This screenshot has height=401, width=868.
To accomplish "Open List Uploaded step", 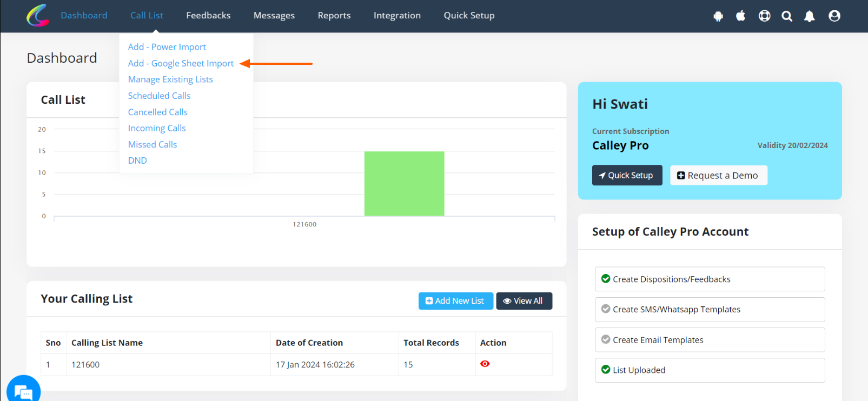I will [710, 370].
